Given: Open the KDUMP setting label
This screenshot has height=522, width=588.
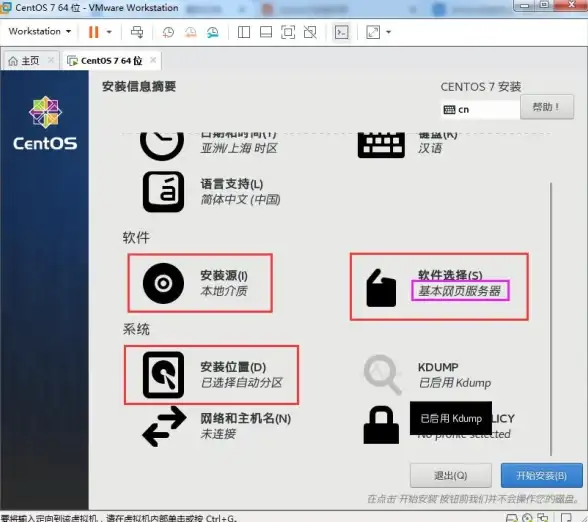Looking at the screenshot, I should coord(438,367).
